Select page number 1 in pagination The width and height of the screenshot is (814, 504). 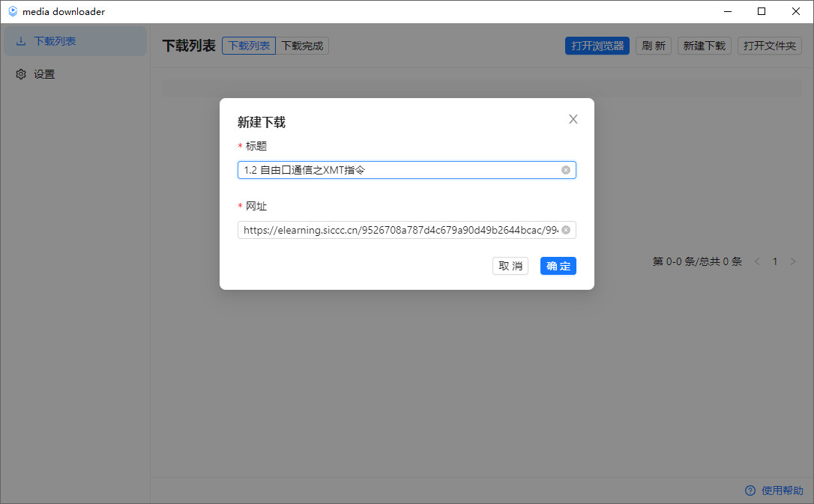point(775,261)
